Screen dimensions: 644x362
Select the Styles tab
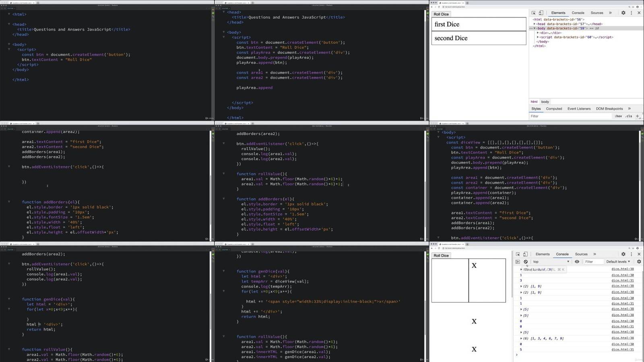tap(536, 109)
